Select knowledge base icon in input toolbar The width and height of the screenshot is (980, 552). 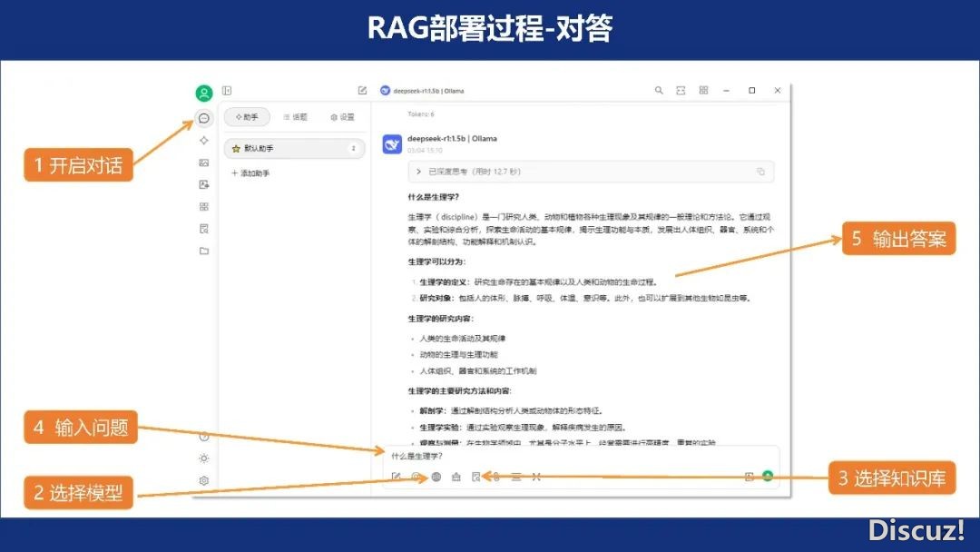[x=476, y=477]
